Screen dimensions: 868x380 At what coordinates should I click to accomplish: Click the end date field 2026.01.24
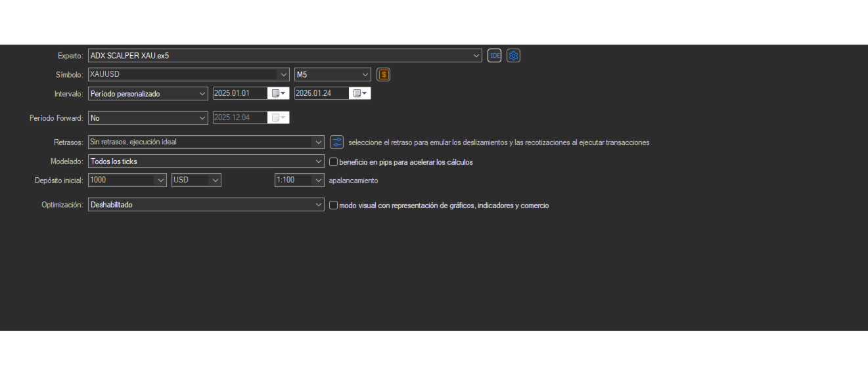(x=322, y=93)
